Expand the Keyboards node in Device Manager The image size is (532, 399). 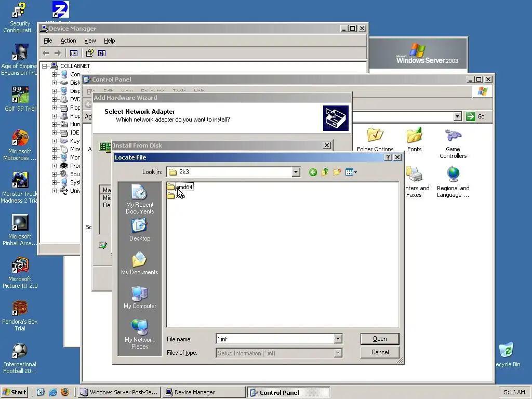(x=54, y=141)
